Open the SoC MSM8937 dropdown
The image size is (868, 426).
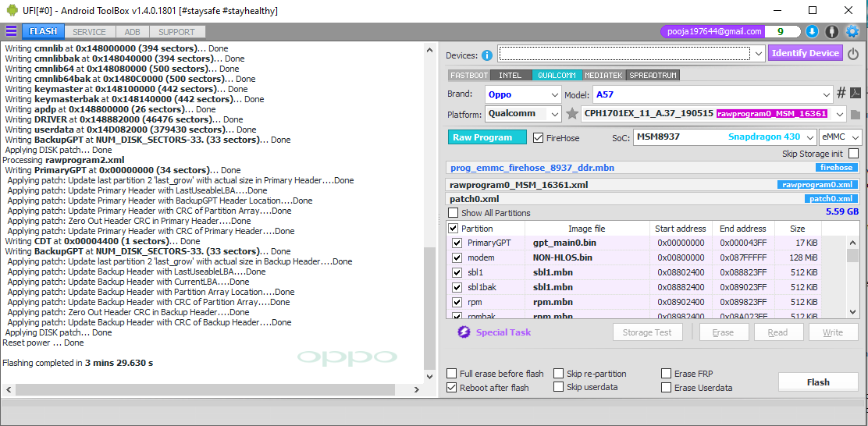coord(724,137)
